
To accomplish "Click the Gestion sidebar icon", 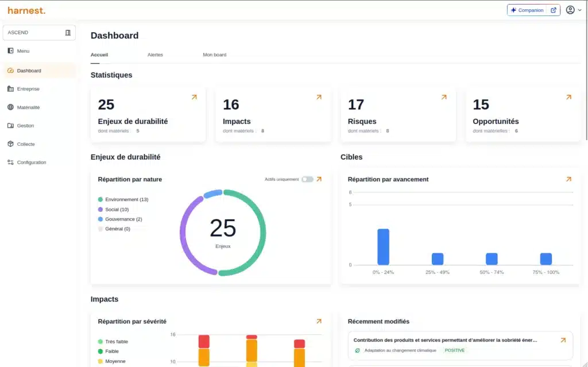I will coord(10,126).
